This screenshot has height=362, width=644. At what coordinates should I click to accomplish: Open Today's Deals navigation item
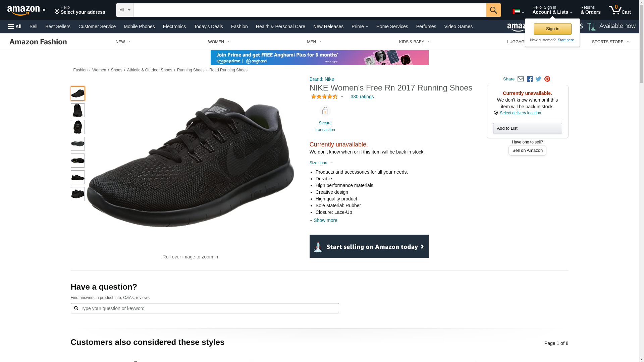coord(208,26)
